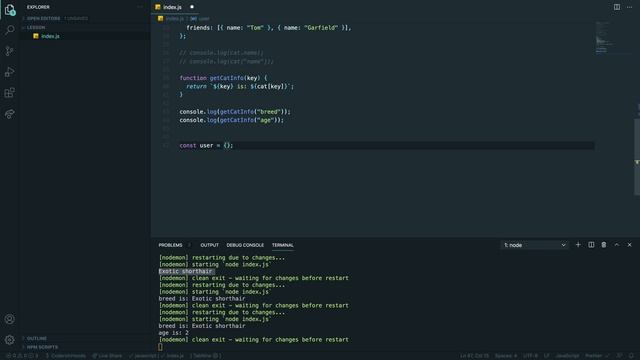Create a new terminal with plus icon
The image size is (640, 360).
click(x=578, y=245)
